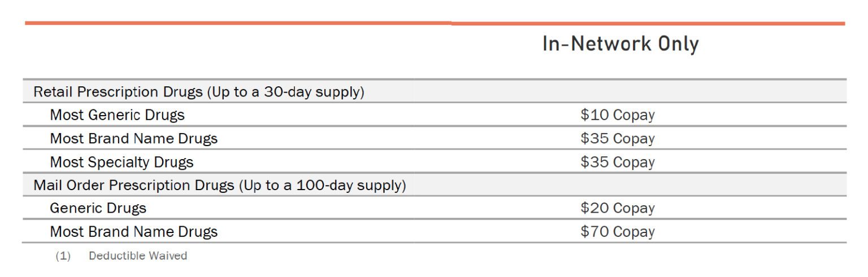Click the $10 Copay value
868x277 pixels.
pos(617,115)
